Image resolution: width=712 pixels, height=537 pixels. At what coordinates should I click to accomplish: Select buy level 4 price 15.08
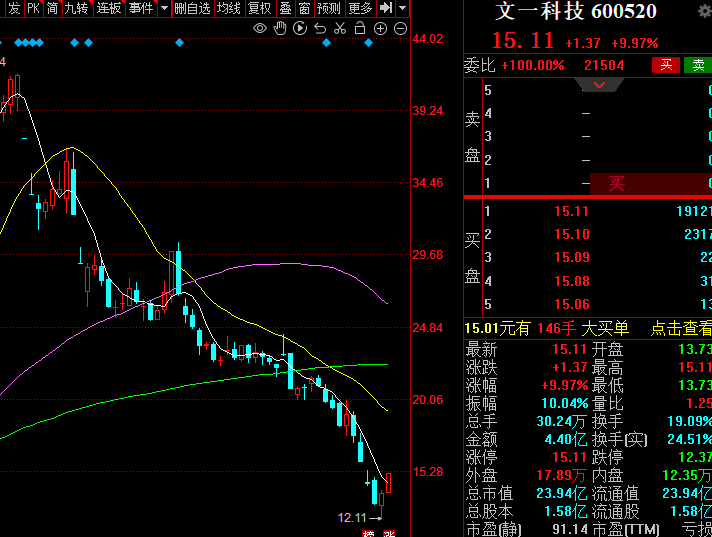[x=571, y=281]
